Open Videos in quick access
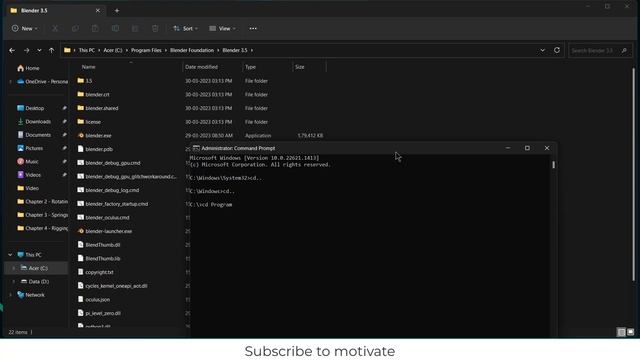The image size is (640, 360). 29,175
